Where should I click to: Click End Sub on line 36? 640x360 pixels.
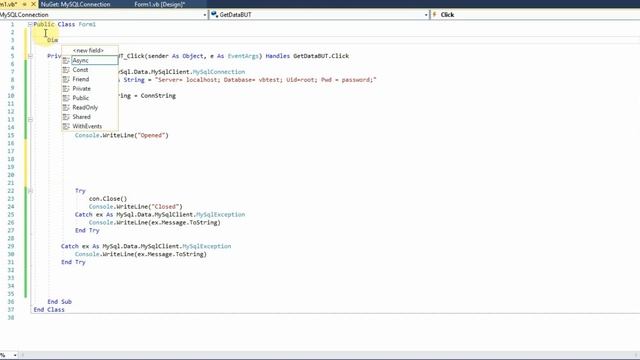(x=59, y=302)
